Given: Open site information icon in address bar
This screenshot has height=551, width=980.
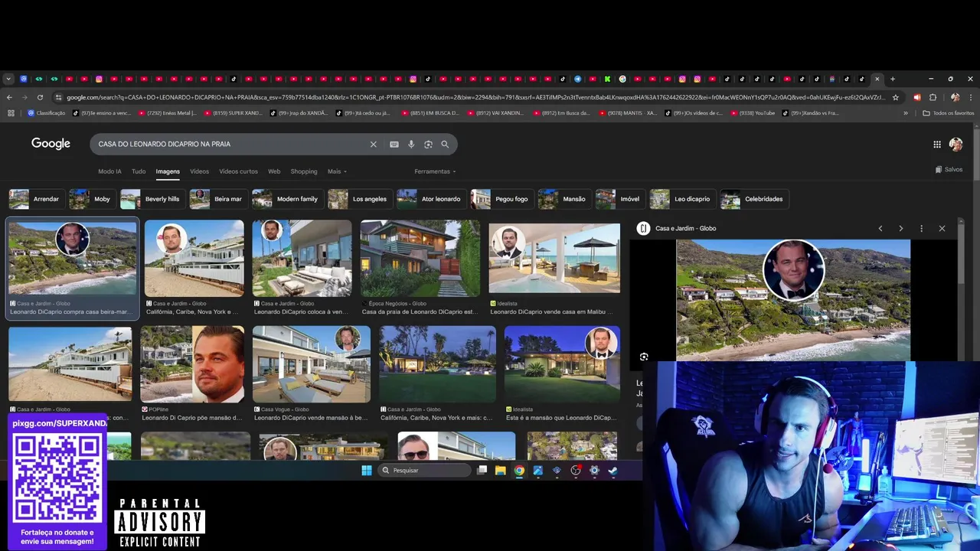Looking at the screenshot, I should (x=58, y=97).
